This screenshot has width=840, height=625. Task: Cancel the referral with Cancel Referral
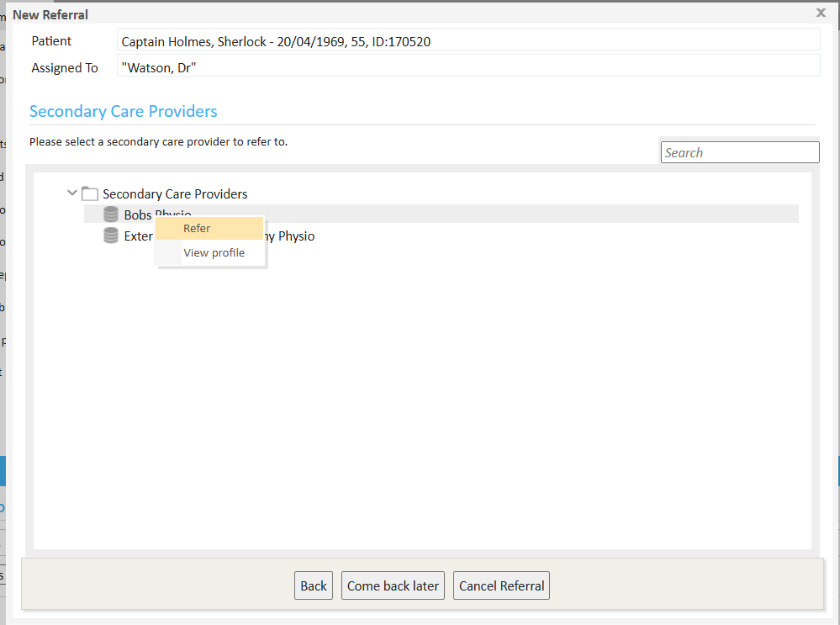(x=501, y=585)
